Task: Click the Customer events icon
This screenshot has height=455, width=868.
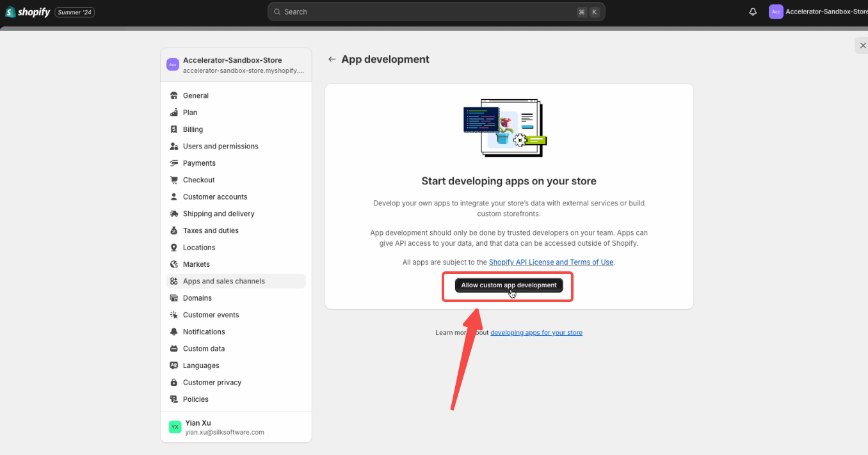Action: pos(173,315)
